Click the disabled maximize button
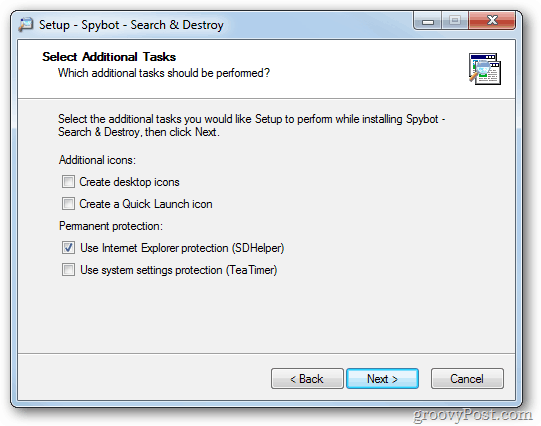This screenshot has width=541, height=426. (455, 21)
